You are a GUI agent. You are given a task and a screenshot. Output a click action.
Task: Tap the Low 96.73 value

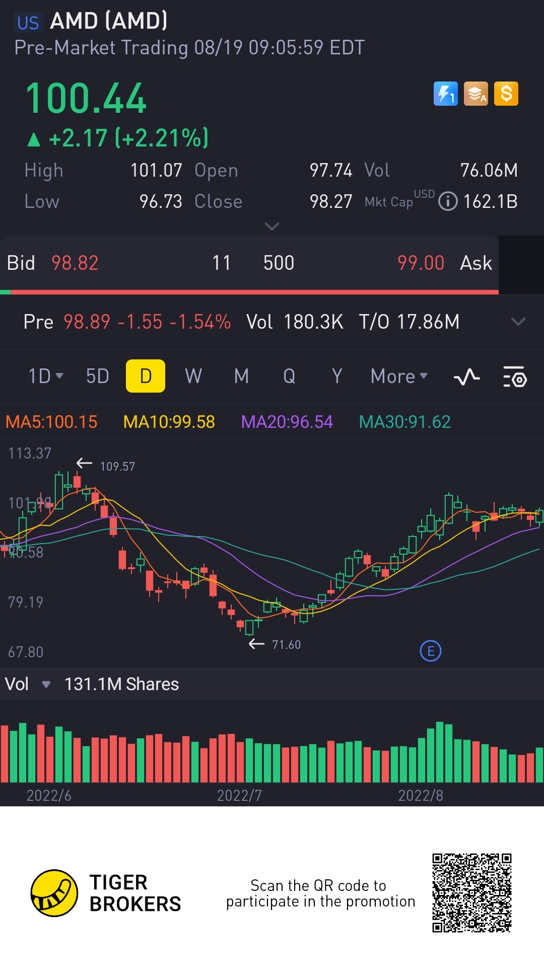(161, 201)
